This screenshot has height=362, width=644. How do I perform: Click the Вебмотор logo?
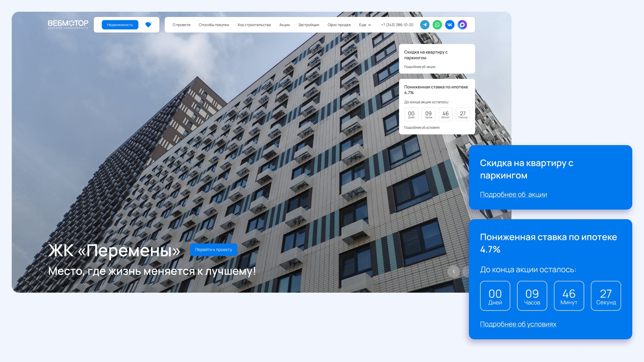click(68, 24)
